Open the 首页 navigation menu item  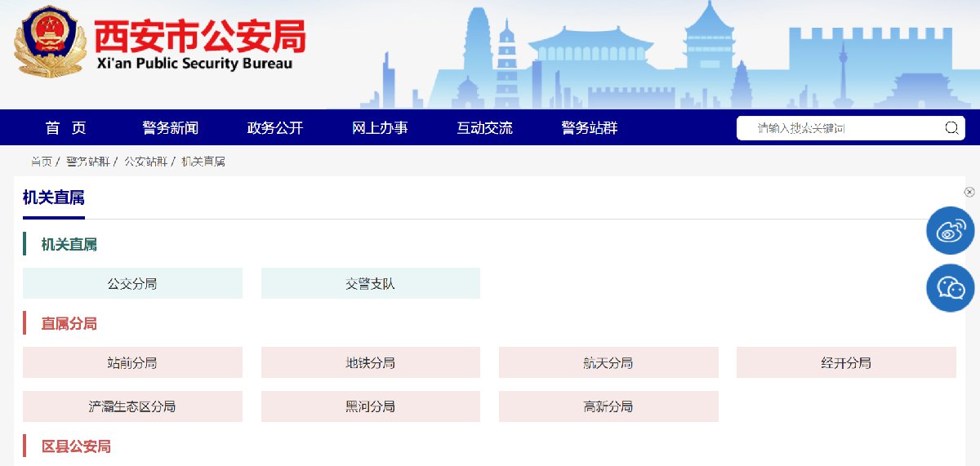pyautogui.click(x=66, y=128)
